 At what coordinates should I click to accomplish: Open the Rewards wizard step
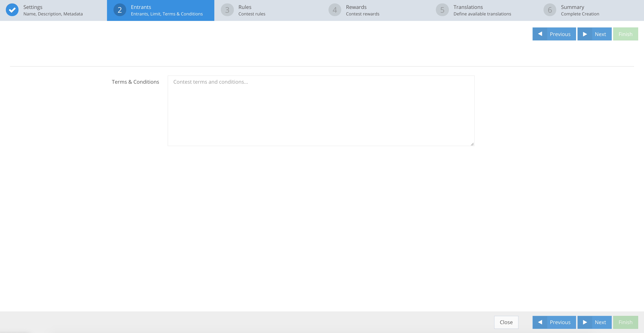tap(375, 10)
